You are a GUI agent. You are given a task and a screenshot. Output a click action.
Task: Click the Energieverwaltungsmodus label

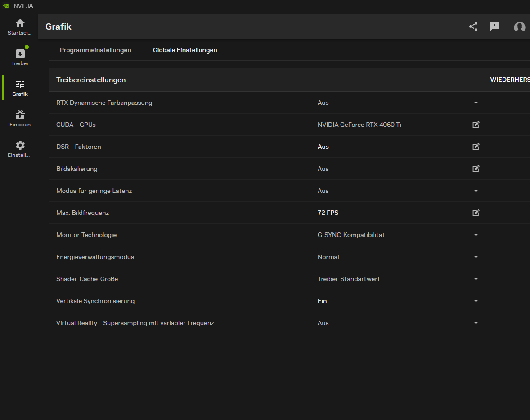(95, 257)
